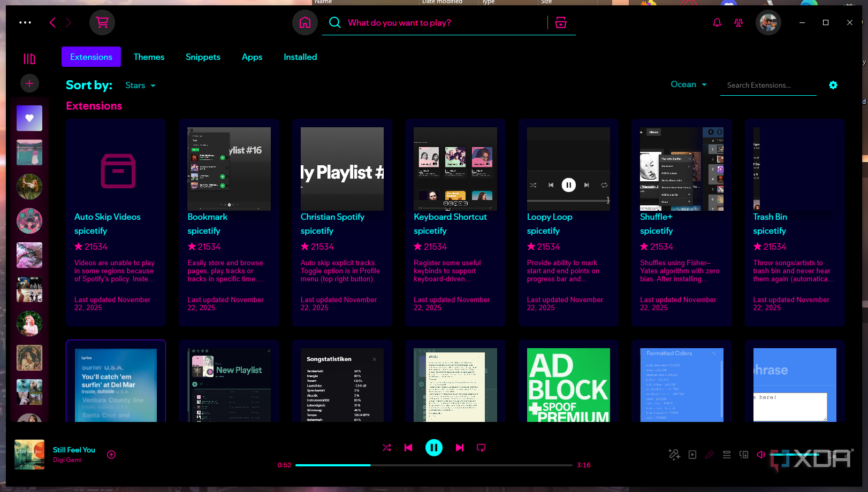Screen dimensions: 868x492
Task: Go to the previous track
Action: [x=408, y=448]
